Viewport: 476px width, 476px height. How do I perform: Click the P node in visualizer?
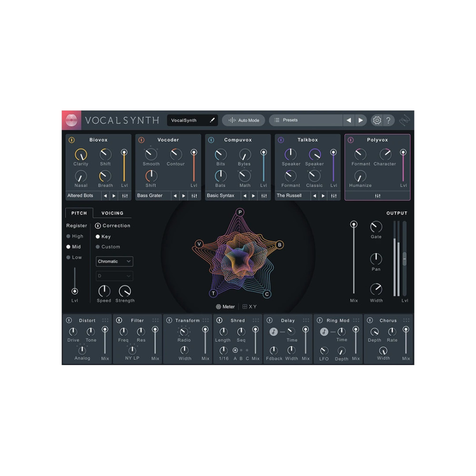point(240,212)
